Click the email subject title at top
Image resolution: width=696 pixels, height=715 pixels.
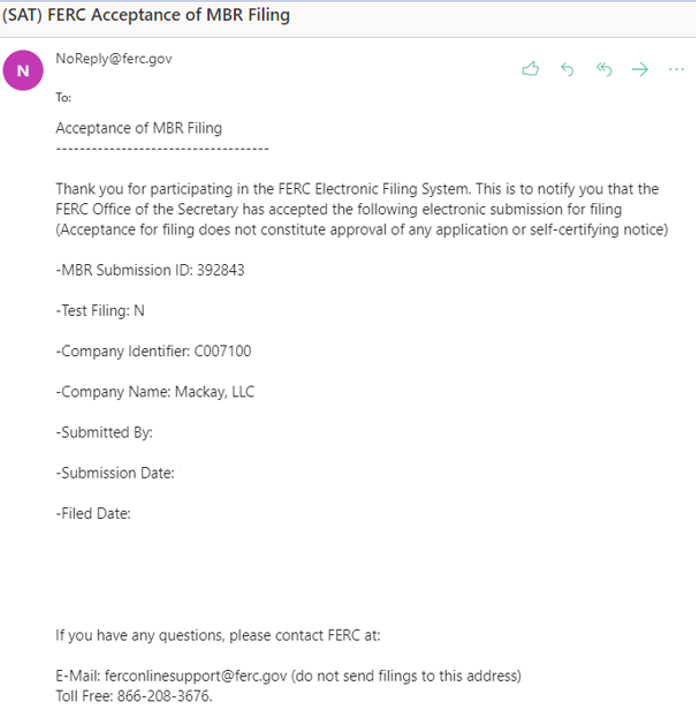(147, 14)
